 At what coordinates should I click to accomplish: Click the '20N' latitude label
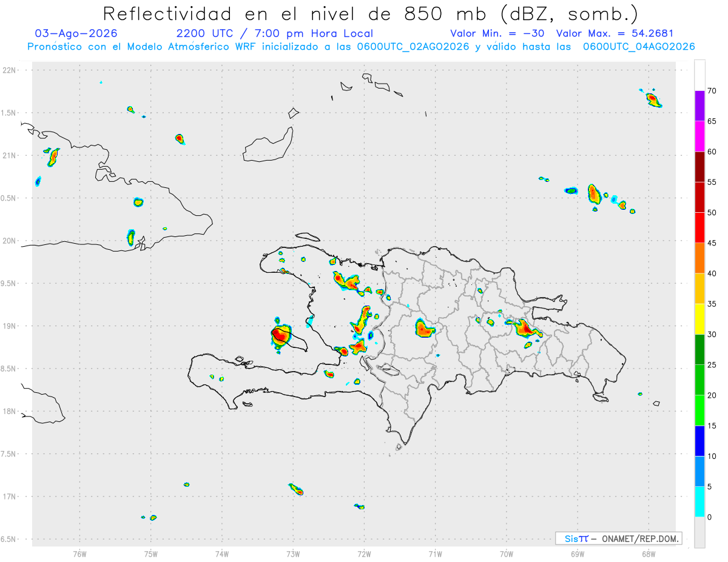coord(9,241)
